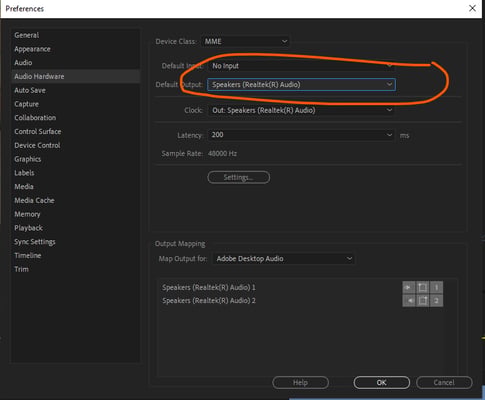Image resolution: width=485 pixels, height=400 pixels.
Task: Select Audio Hardware in the sidebar
Action: (x=76, y=76)
